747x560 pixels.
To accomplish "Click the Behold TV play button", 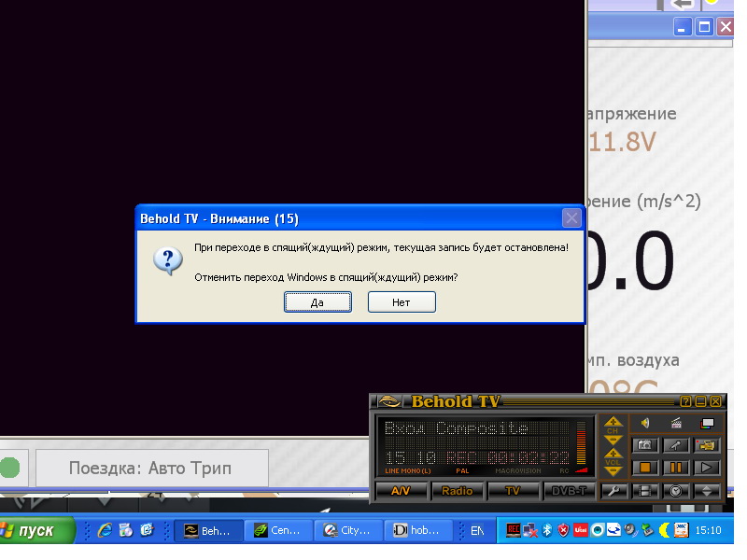I will click(x=707, y=468).
